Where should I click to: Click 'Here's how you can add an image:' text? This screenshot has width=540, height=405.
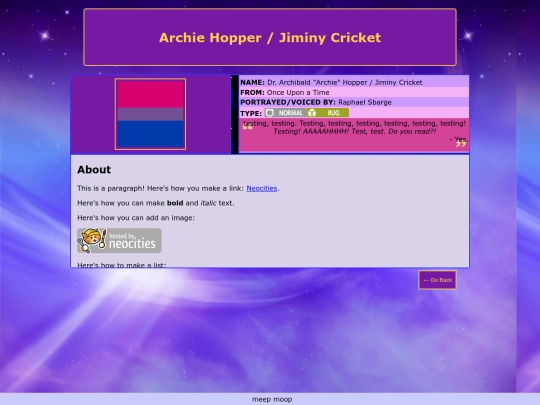click(x=136, y=218)
